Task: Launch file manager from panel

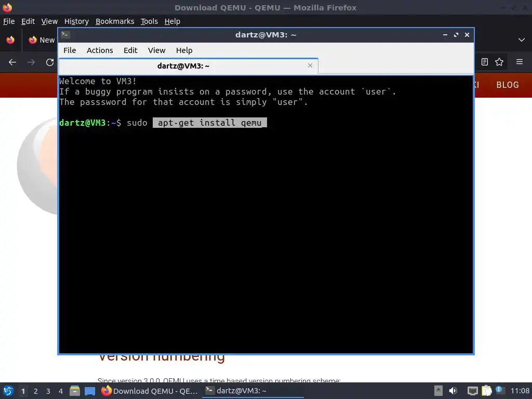Action: coord(75,391)
